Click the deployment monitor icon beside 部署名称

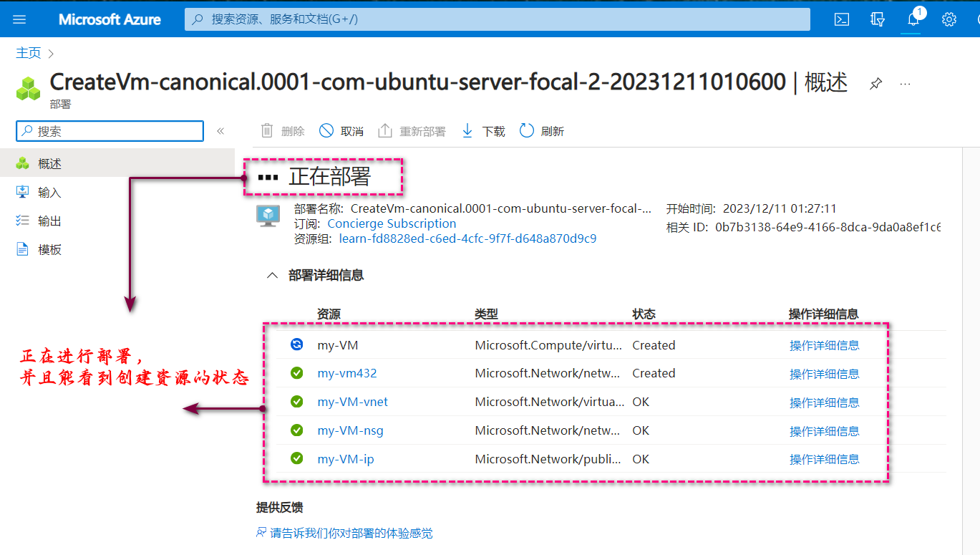268,216
